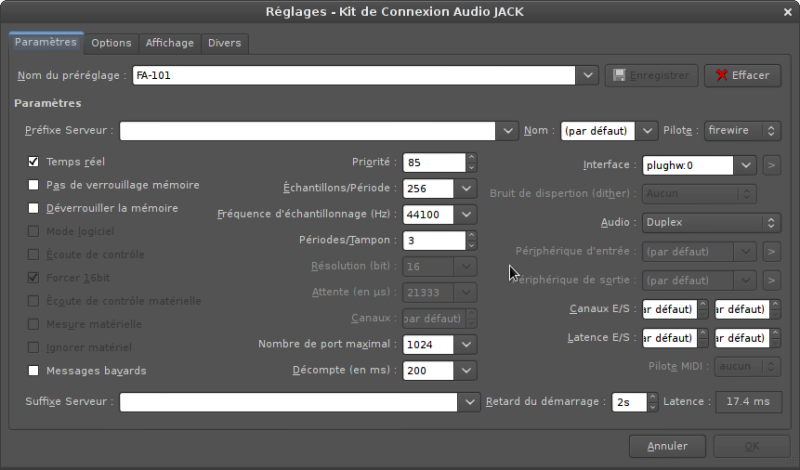800x470 pixels.
Task: Toggle the Temps réel checkbox
Action: pyautogui.click(x=33, y=162)
